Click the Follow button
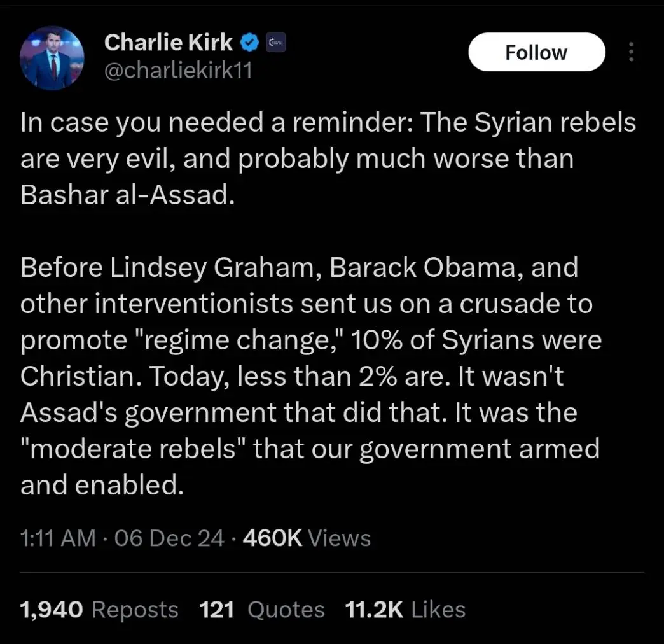The height and width of the screenshot is (644, 664). tap(536, 52)
